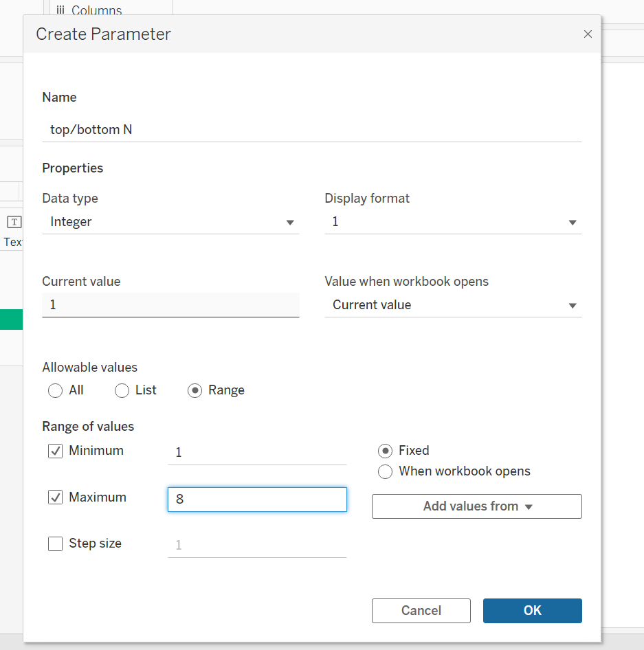Expand Value when workbook opens dropdown
Viewport: 644px width, 650px height.
tap(453, 305)
